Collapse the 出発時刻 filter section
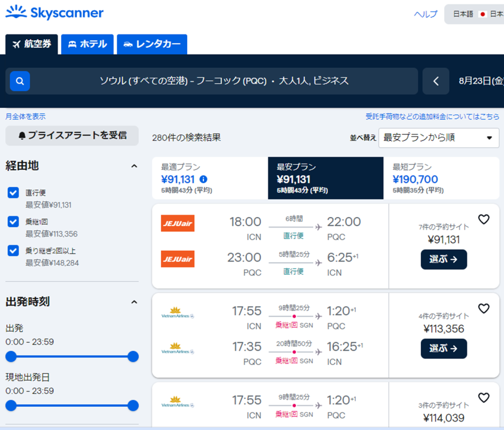 [x=134, y=302]
